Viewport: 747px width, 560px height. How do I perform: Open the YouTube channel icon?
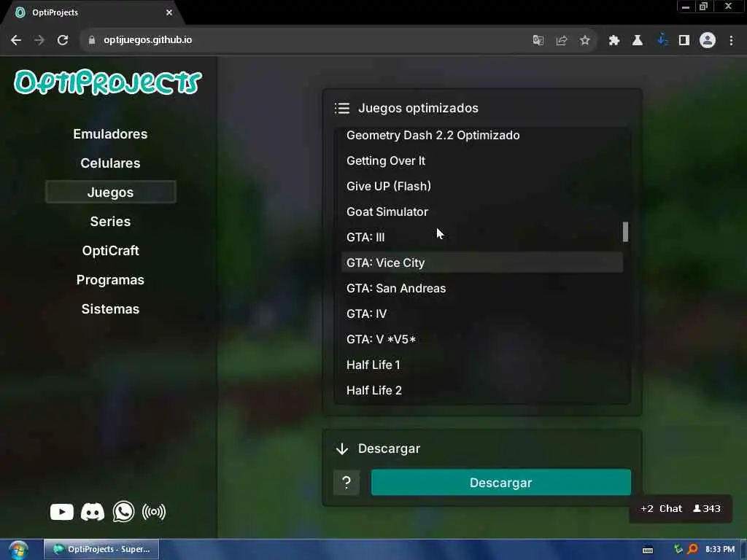pos(62,512)
